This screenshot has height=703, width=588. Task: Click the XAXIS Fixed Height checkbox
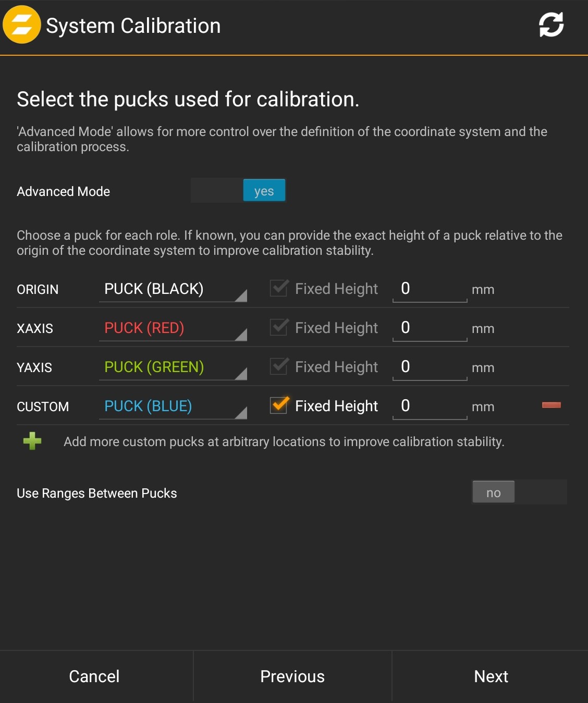pyautogui.click(x=279, y=327)
